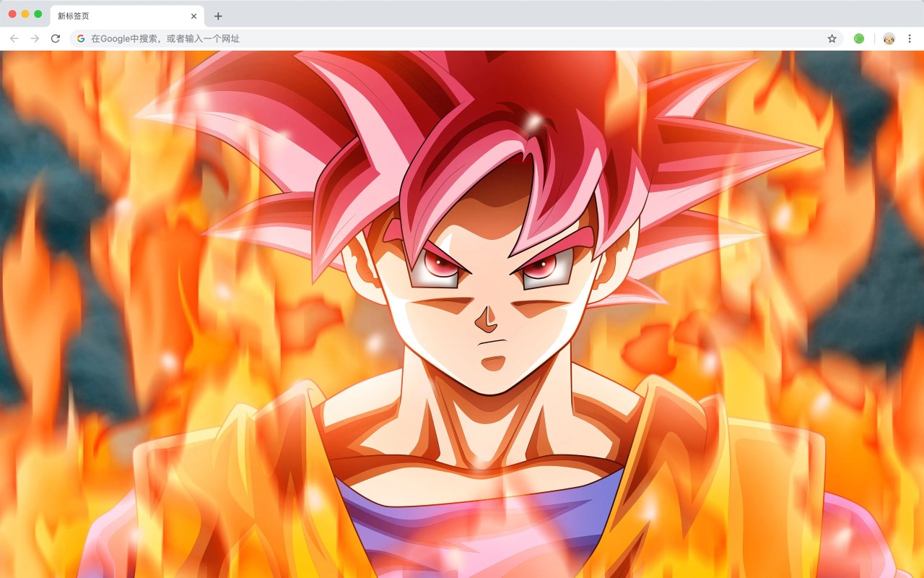Minimize the window with yellow button
The image size is (924, 578).
(25, 14)
